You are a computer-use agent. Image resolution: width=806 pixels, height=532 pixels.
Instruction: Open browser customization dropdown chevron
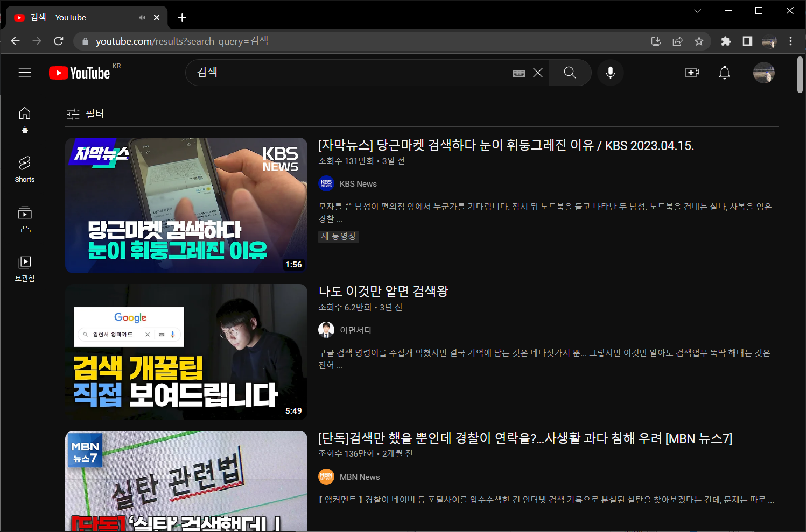697,11
